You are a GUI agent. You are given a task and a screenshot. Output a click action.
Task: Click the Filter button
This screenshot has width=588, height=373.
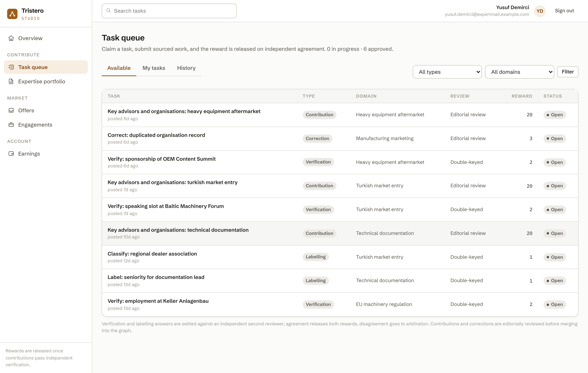[568, 72]
